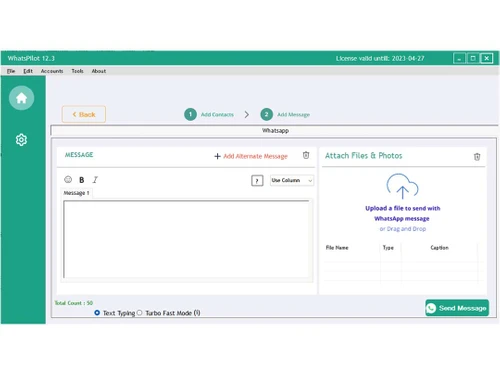The width and height of the screenshot is (500, 375).
Task: Click the Send Message button
Action: [457, 308]
